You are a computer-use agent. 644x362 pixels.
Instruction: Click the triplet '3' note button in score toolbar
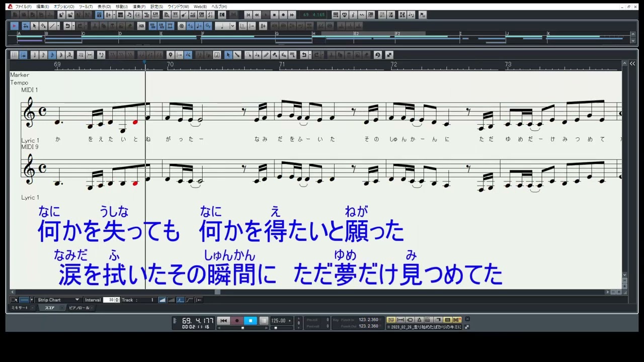pyautogui.click(x=70, y=55)
